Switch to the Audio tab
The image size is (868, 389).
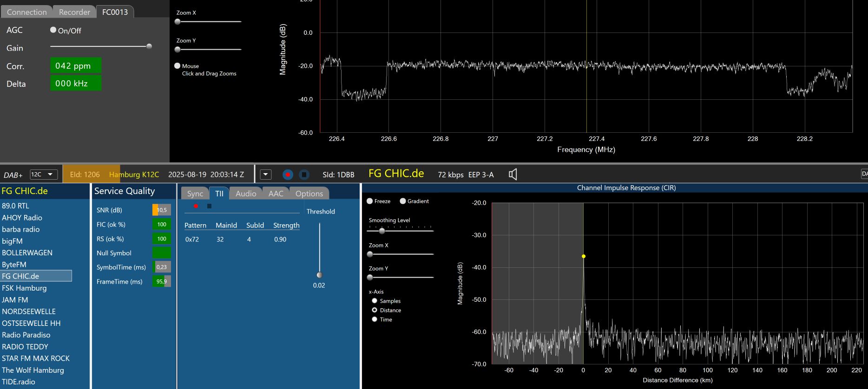[245, 194]
